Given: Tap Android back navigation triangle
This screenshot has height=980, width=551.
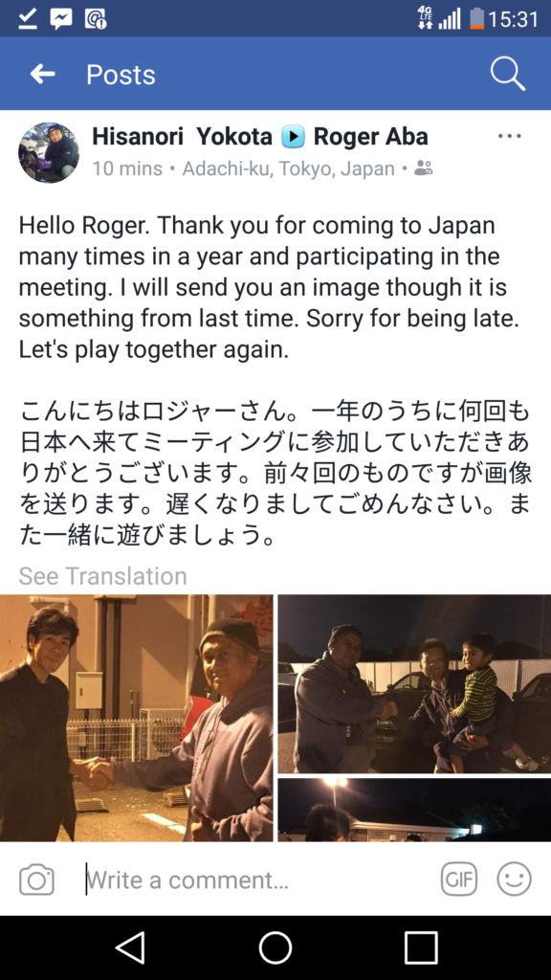Looking at the screenshot, I should pyautogui.click(x=130, y=947).
